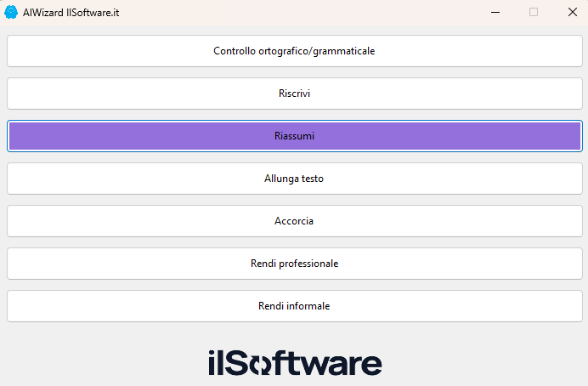Select the button just above Rendi informale
Screen dimensions: 588x386
294,264
